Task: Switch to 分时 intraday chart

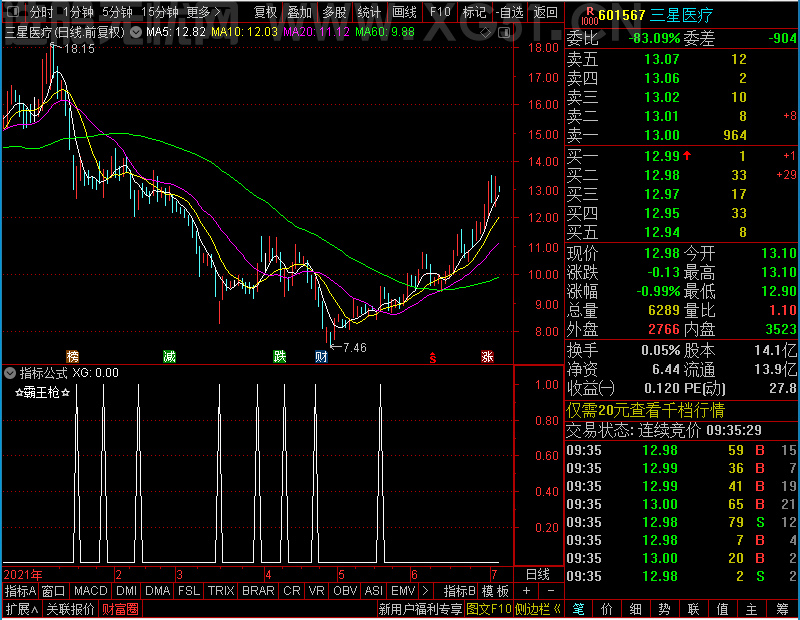Action: pyautogui.click(x=41, y=12)
